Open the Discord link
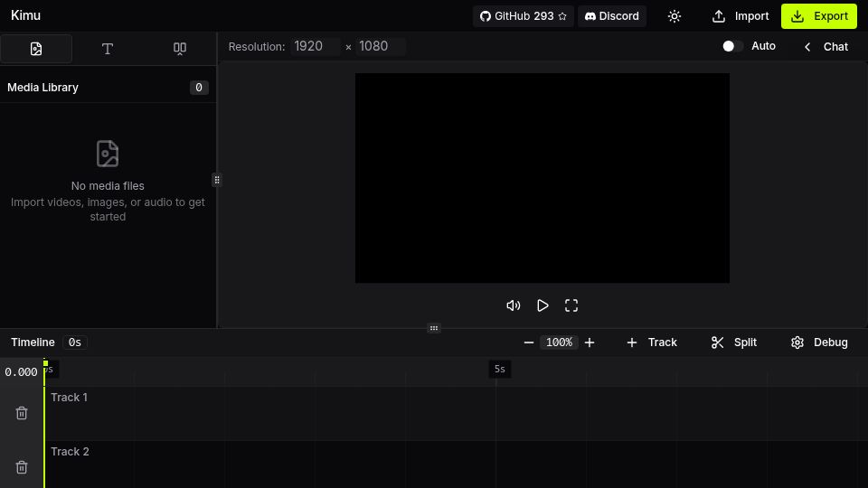The image size is (868, 488). click(x=612, y=16)
